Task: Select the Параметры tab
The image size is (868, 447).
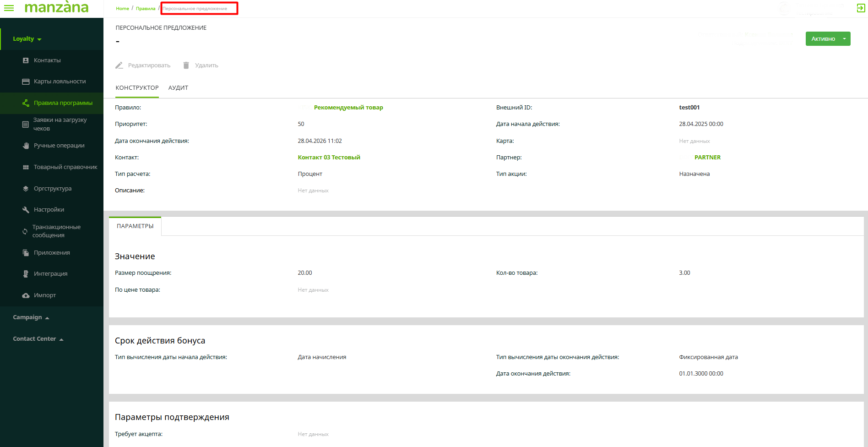Action: [135, 226]
